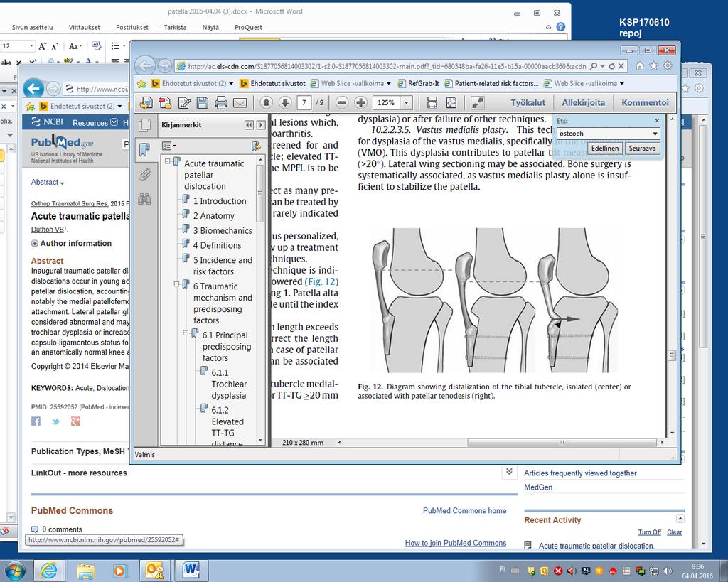
Task: Open the zoom percentage dropdown arrow
Action: 406,102
